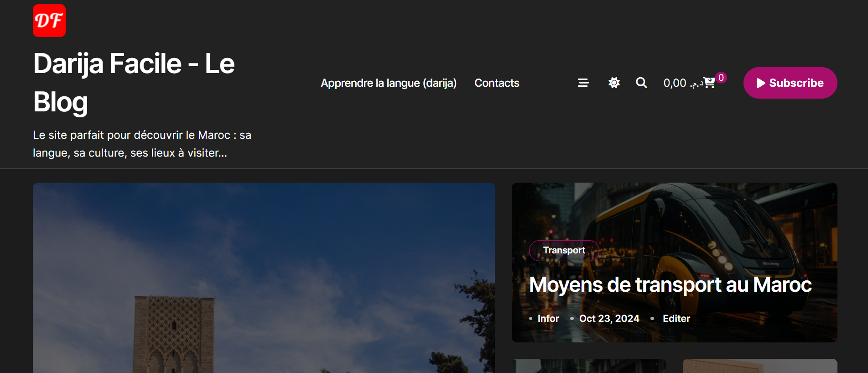The width and height of the screenshot is (868, 373).
Task: Click the tagline "Le site parfait pour découvrir"
Action: (x=142, y=144)
